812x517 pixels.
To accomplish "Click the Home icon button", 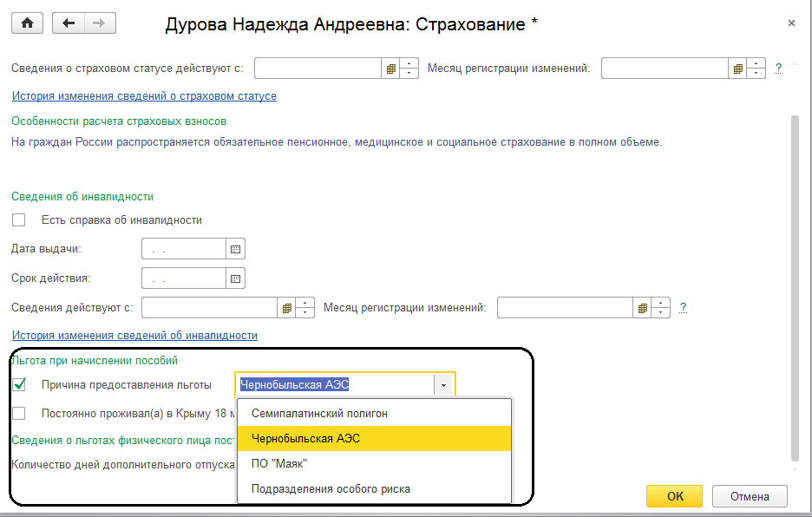I will pos(26,23).
